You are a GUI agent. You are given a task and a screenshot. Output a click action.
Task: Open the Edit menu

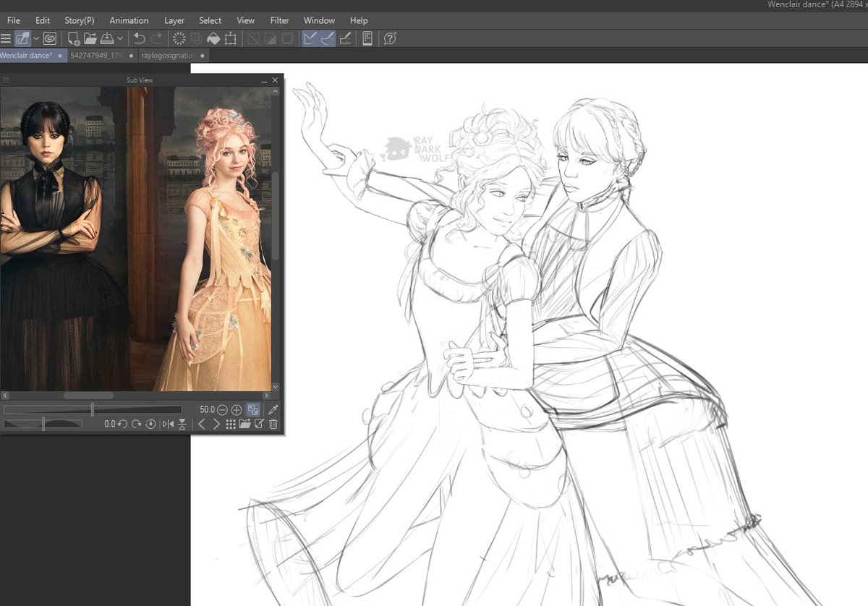[43, 20]
